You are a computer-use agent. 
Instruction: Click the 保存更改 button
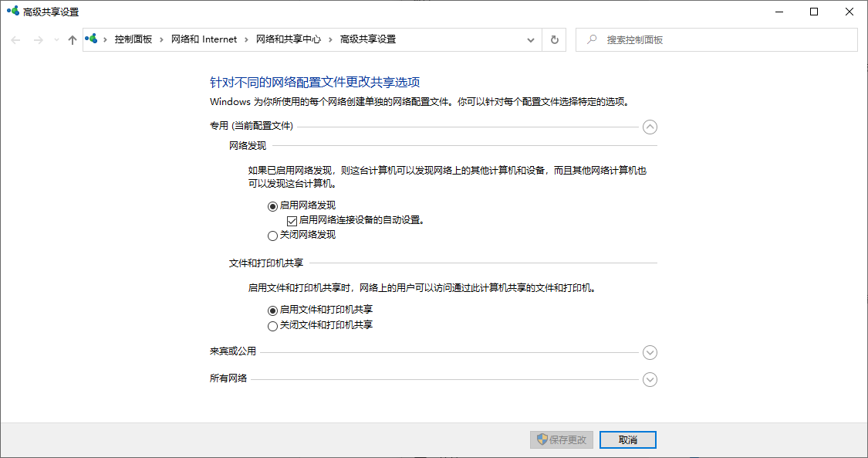point(562,439)
